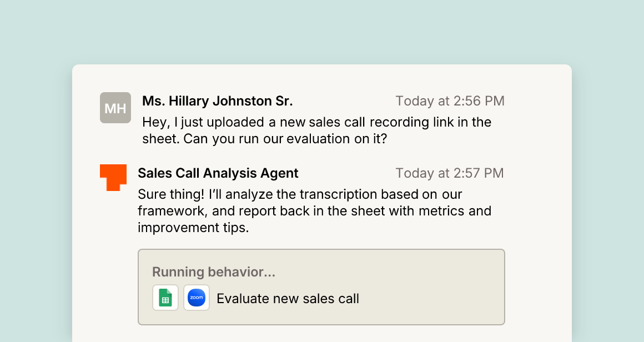Open the Zoom app icon
644x342 pixels.
(x=197, y=298)
